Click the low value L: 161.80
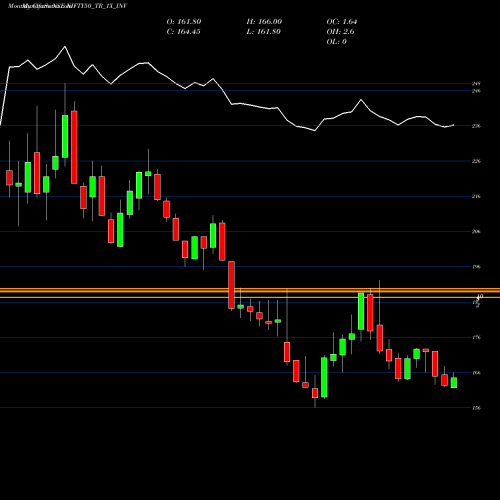Viewport: 500px width, 500px height. tap(263, 32)
